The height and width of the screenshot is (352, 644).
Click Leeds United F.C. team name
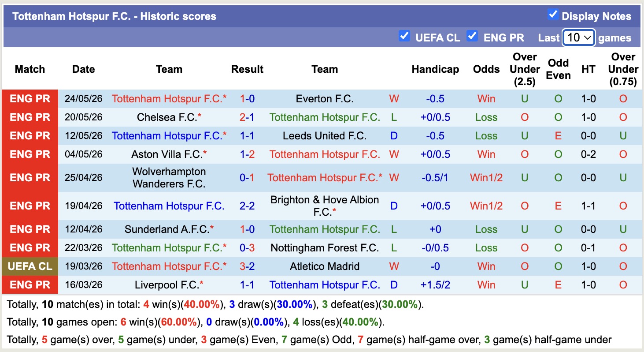[325, 136]
